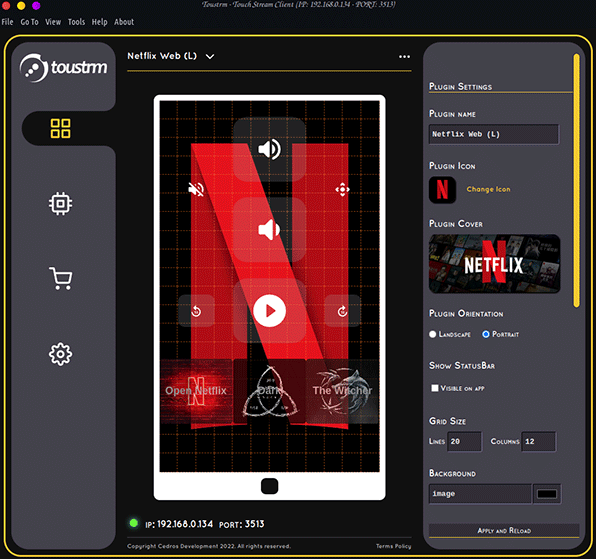Click the background color swatch
Image resolution: width=596 pixels, height=559 pixels.
[x=547, y=494]
